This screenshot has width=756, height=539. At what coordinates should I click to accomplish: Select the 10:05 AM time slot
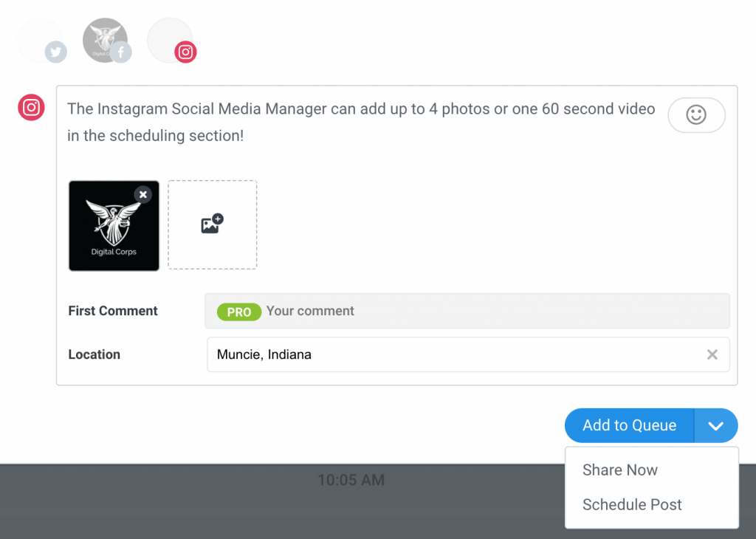(x=351, y=481)
